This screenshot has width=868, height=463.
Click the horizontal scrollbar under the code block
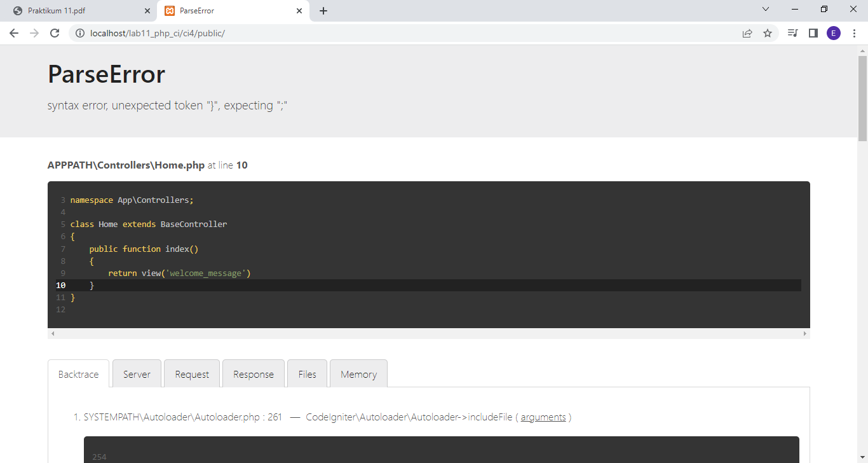tap(429, 333)
